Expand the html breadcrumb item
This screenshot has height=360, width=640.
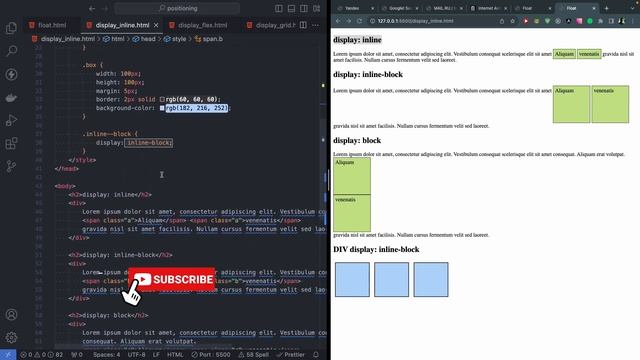pyautogui.click(x=113, y=39)
